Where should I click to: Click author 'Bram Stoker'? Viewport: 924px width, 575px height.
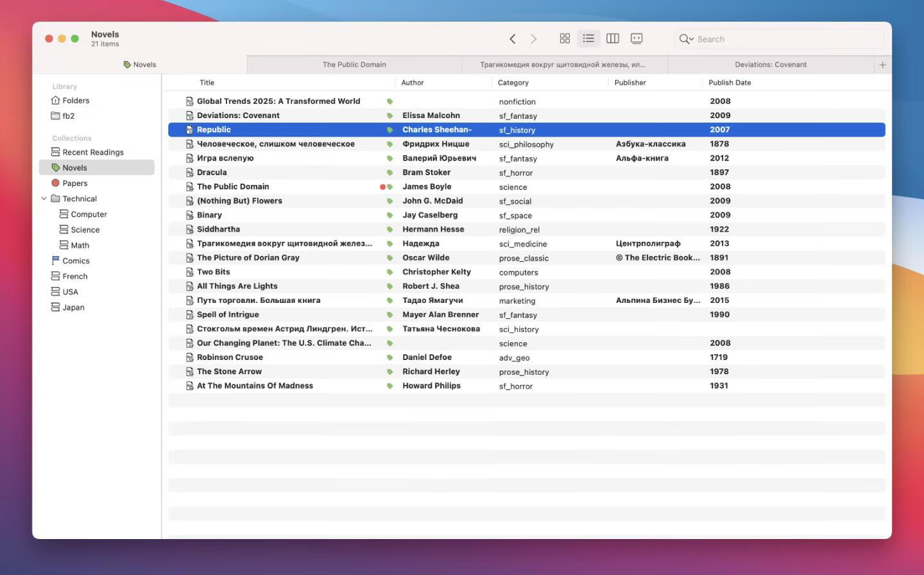coord(426,173)
